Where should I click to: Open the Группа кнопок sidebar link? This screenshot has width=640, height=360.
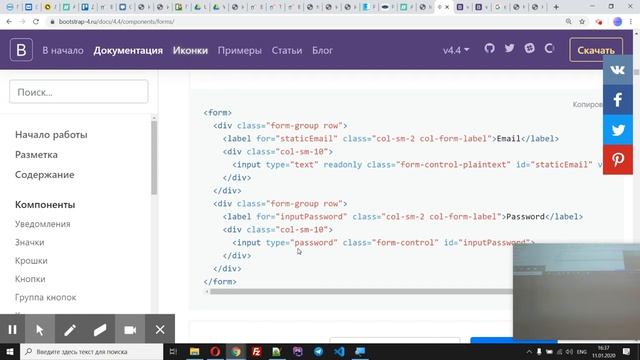coord(45,297)
